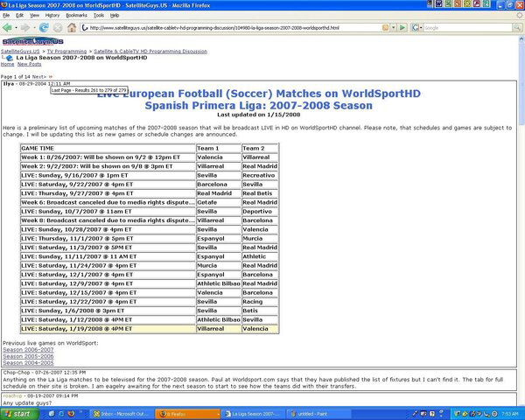
Task: Open the Bookmarks menu
Action: (x=77, y=16)
